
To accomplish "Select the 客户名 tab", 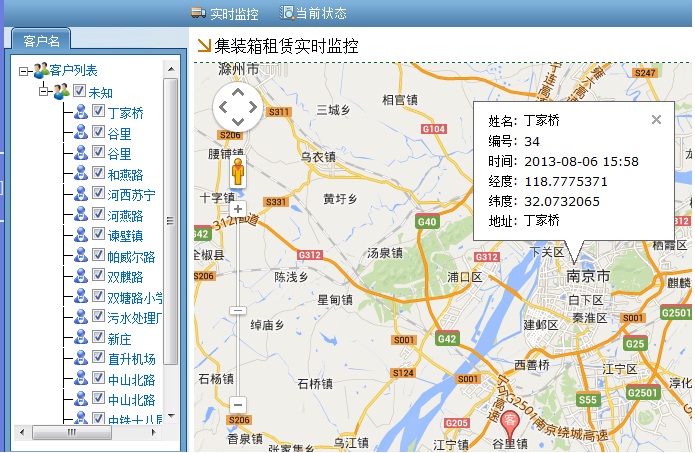I will 41,41.
